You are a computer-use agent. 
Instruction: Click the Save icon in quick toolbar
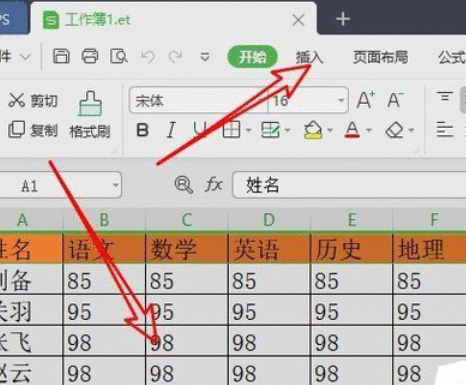point(61,56)
